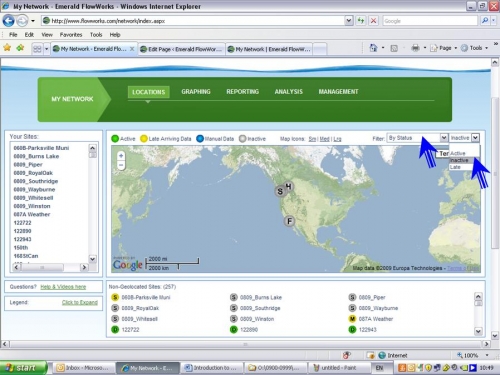Click 0809_Southridge in Non-Geolocated Sites
The height and width of the screenshot is (375, 500).
pos(260,308)
